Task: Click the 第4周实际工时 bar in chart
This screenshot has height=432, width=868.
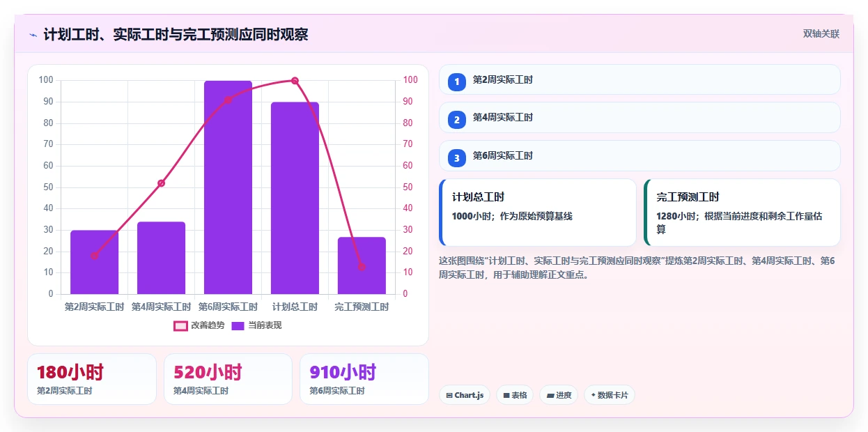Action: [x=161, y=258]
